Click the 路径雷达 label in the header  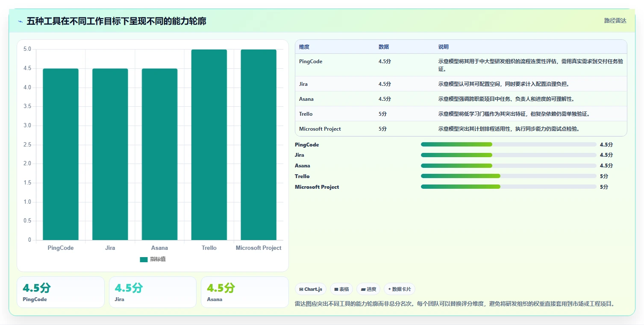pos(615,21)
